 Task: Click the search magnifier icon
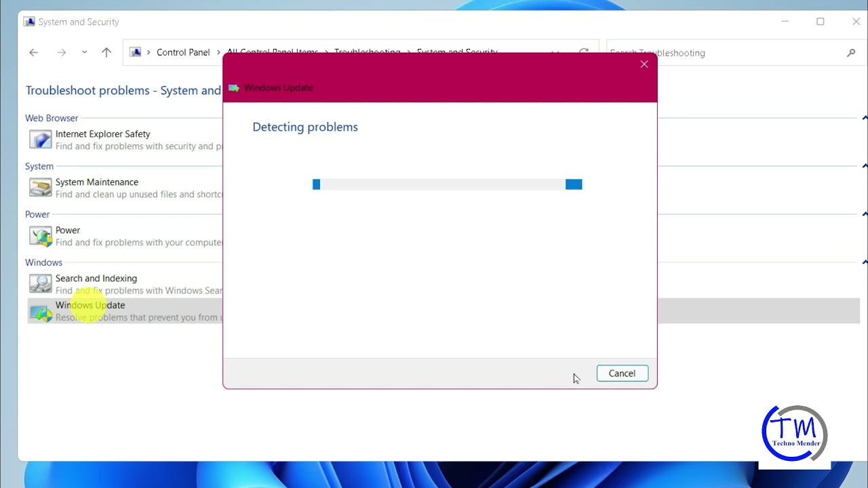click(x=851, y=53)
